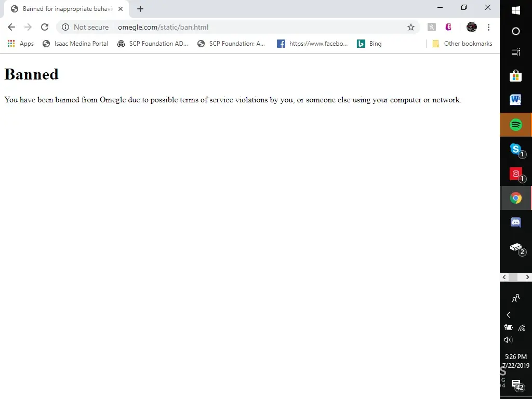This screenshot has height=399, width=532.
Task: Click the forward navigation arrow
Action: click(28, 27)
